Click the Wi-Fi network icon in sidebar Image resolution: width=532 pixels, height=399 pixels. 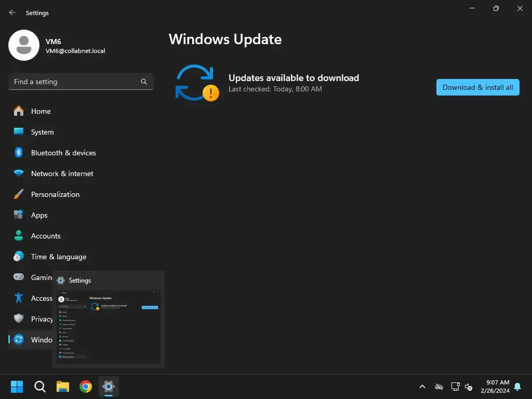coord(19,174)
